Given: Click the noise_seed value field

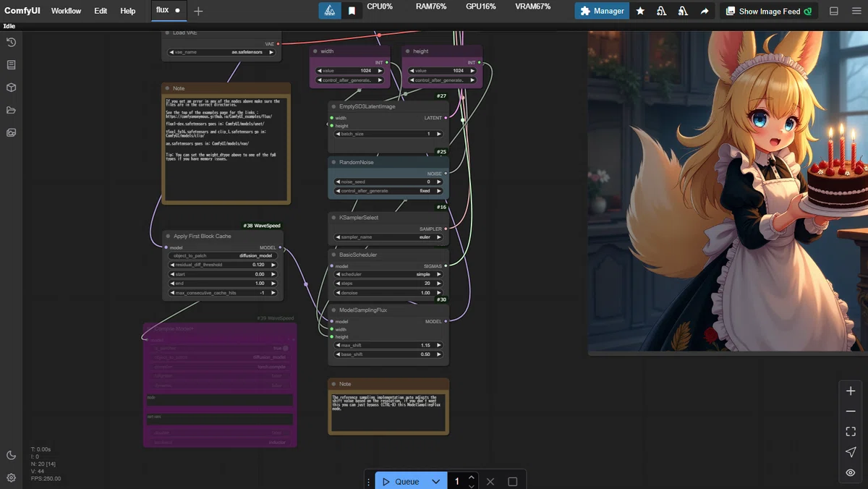Looking at the screenshot, I should (x=388, y=182).
